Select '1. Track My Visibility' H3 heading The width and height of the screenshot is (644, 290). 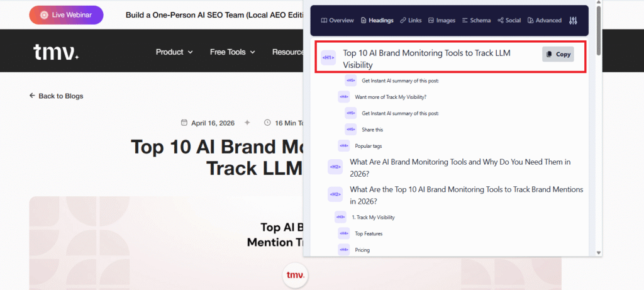pos(374,217)
